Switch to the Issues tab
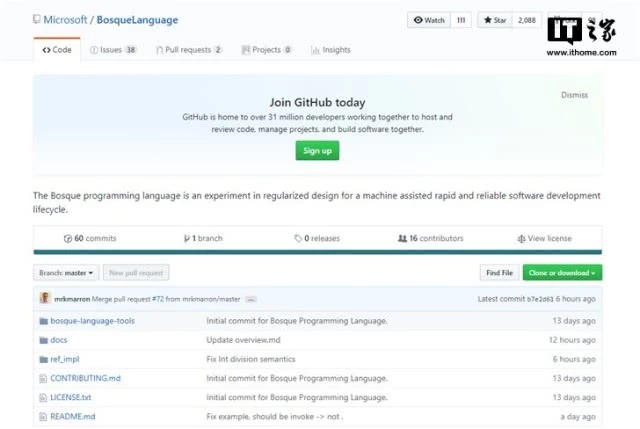640x429 pixels. [112, 50]
